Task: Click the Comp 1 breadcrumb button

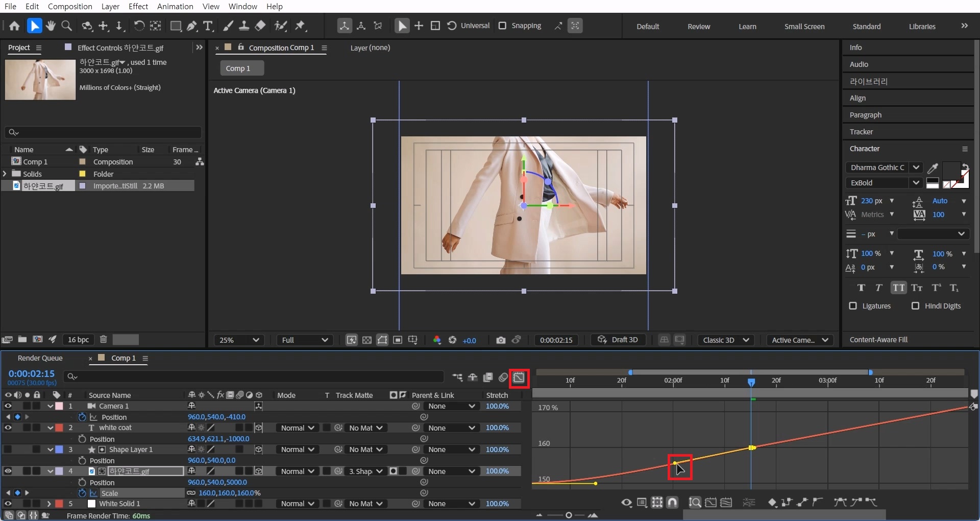Action: click(x=241, y=68)
